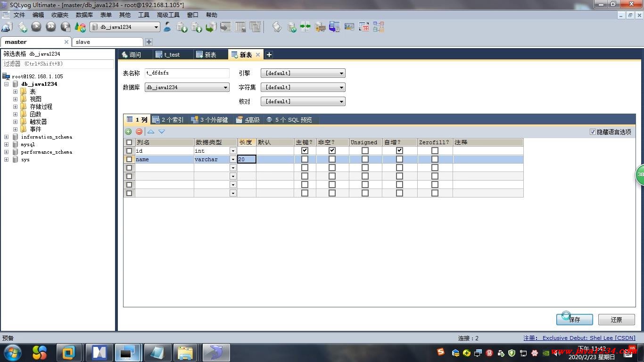Click the green arrows synchronization icon

[305, 27]
